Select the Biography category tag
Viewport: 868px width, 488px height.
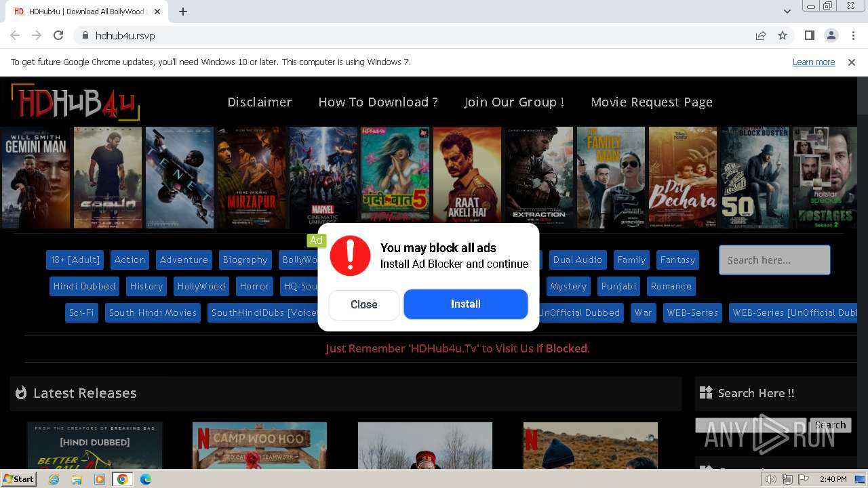point(245,260)
